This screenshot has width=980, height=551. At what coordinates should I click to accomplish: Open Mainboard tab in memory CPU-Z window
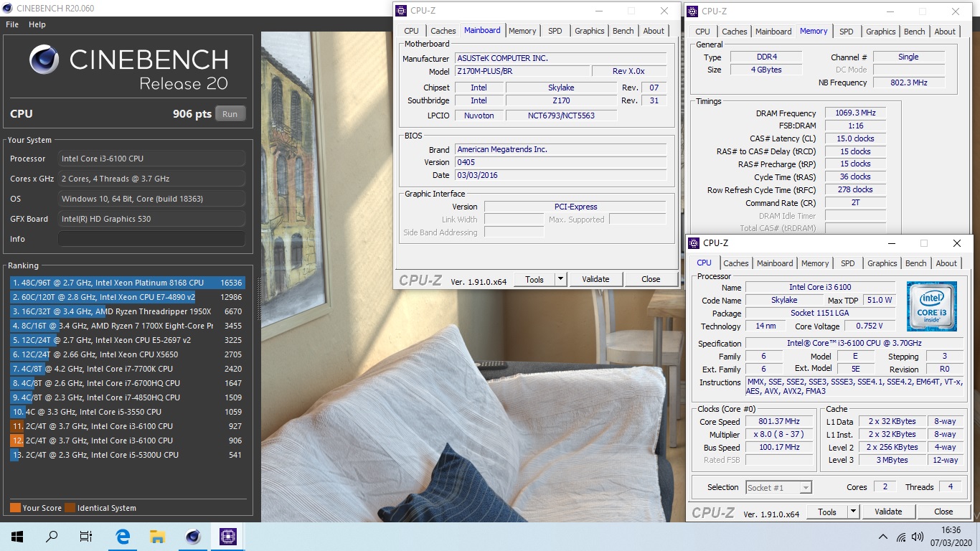pyautogui.click(x=773, y=32)
